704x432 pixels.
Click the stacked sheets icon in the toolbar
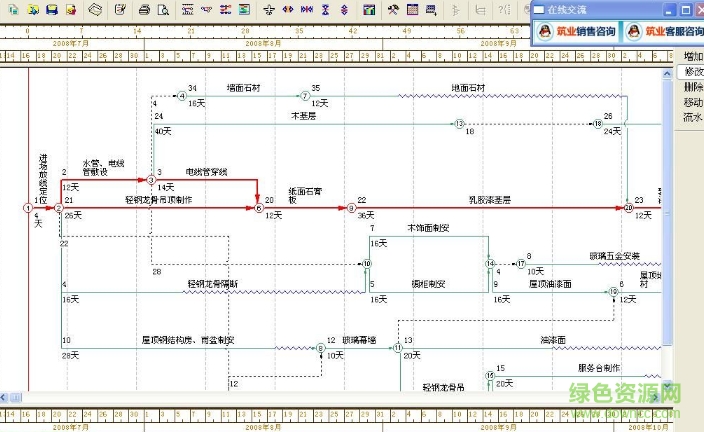pyautogui.click(x=95, y=9)
